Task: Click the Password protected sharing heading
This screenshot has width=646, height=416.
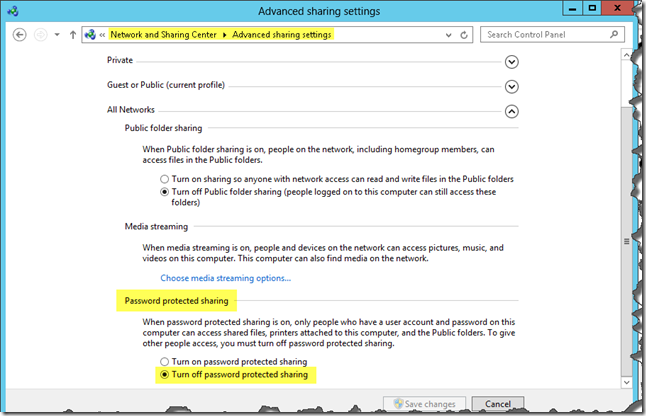Action: (x=176, y=301)
